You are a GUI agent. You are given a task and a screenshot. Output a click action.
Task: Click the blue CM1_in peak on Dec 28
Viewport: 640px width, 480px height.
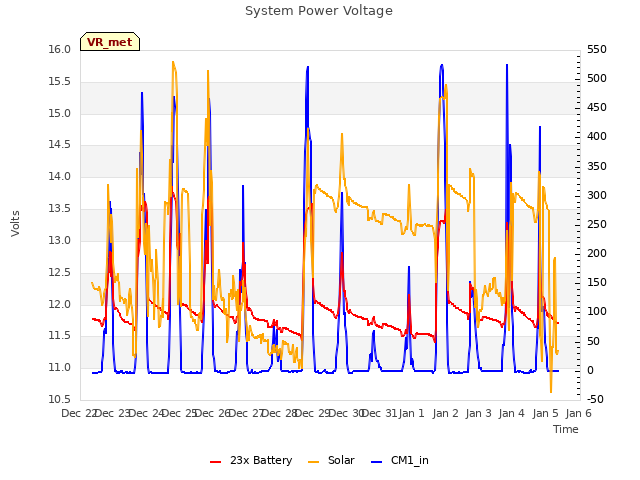(308, 67)
